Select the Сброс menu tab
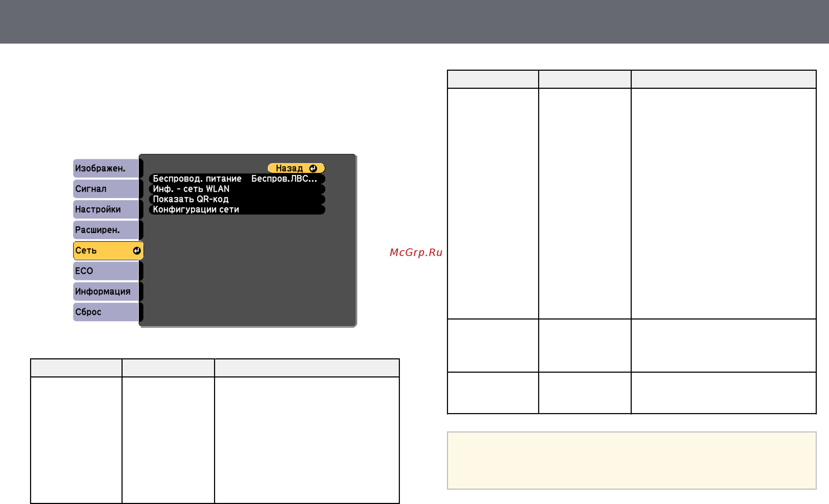Viewport: 829px width, 504px height. pyautogui.click(x=106, y=312)
